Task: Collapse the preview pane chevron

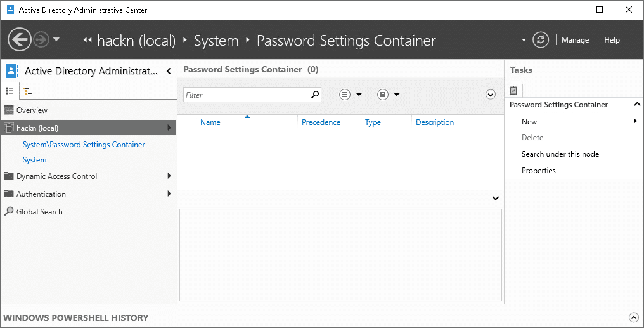Action: [x=495, y=198]
